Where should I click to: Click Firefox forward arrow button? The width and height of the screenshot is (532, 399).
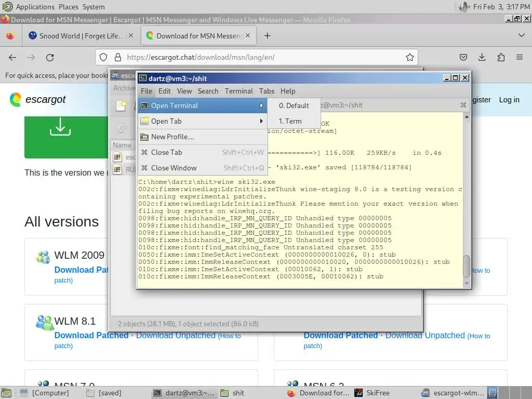tap(31, 57)
